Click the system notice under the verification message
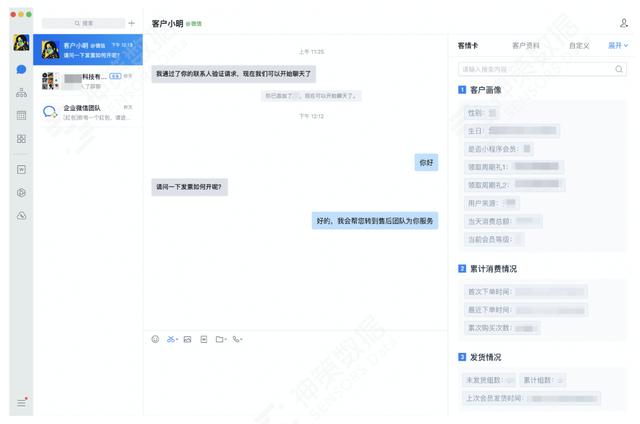640x424 pixels. tap(311, 96)
